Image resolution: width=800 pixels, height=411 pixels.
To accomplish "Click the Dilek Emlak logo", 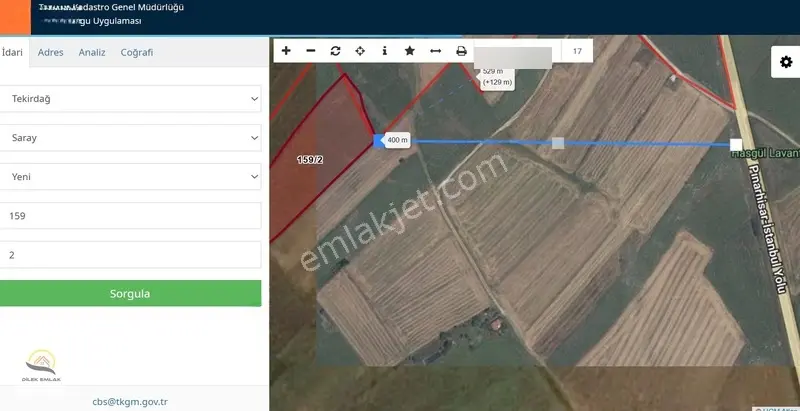I will coord(41,366).
